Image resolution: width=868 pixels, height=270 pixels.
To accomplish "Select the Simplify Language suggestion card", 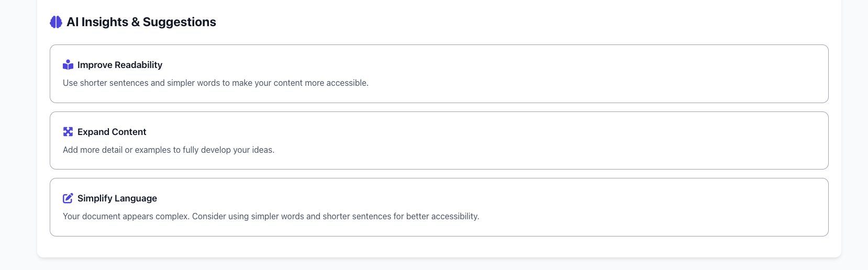I will click(x=439, y=207).
